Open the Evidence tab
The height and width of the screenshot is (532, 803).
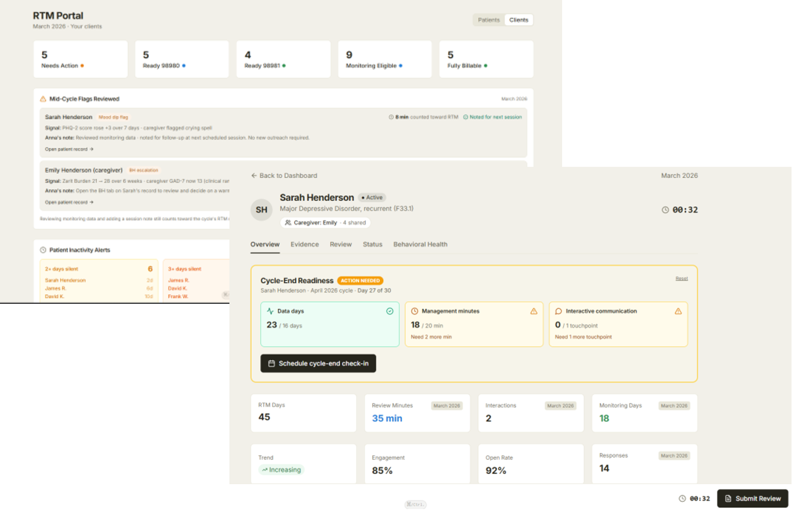pyautogui.click(x=305, y=245)
